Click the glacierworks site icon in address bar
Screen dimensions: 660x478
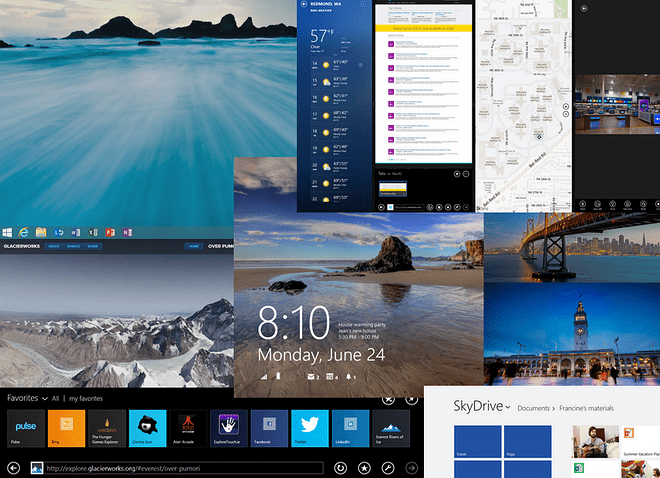37,468
